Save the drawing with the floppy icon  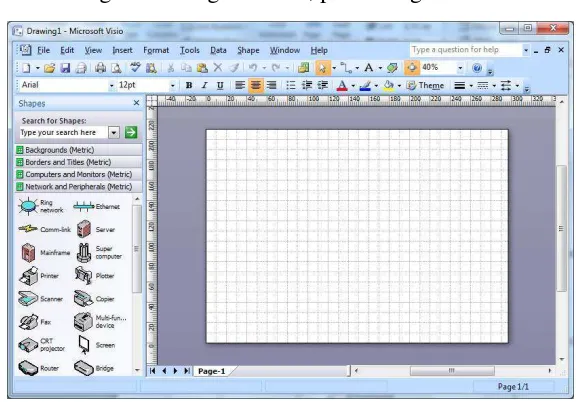click(65, 68)
